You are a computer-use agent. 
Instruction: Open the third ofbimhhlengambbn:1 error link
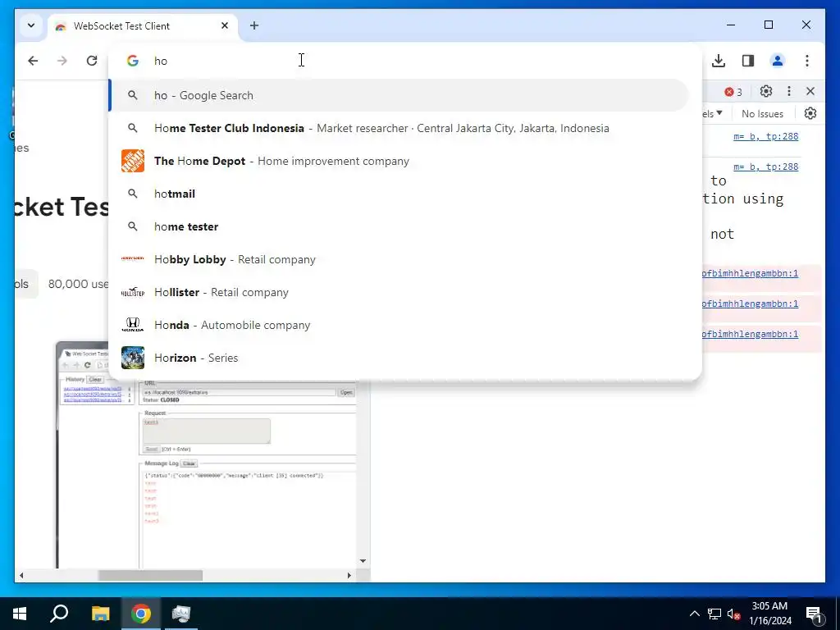click(x=750, y=334)
